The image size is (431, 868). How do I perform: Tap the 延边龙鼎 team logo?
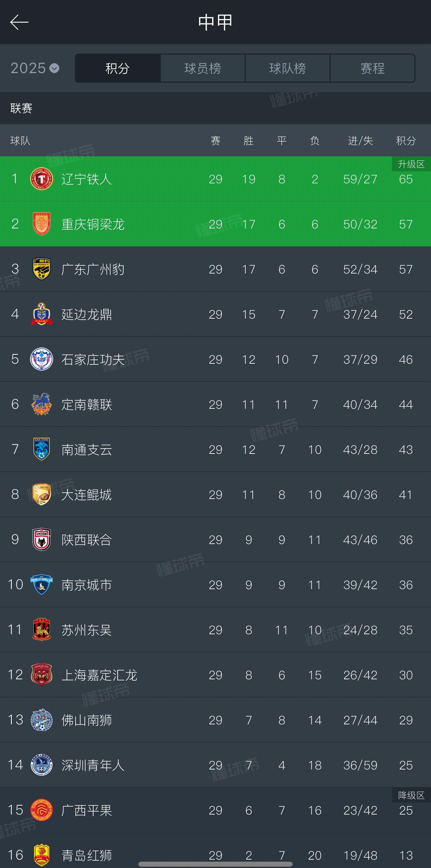click(x=41, y=314)
